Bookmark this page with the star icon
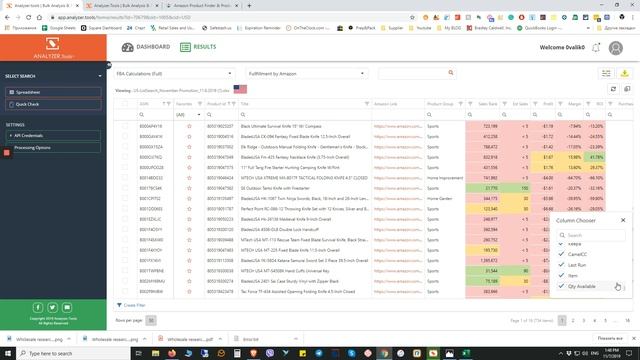The image size is (640, 360). point(412,18)
